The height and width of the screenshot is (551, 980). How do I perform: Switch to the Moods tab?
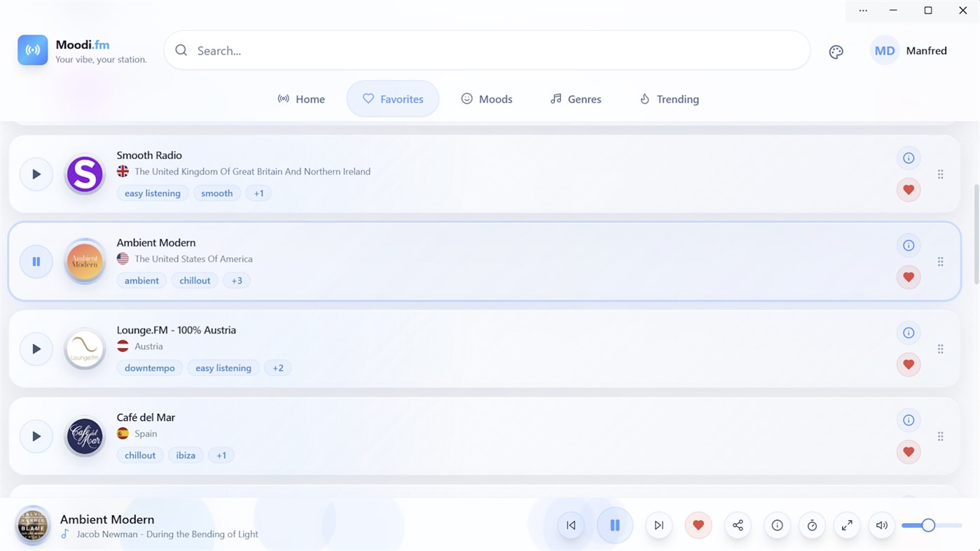point(487,99)
